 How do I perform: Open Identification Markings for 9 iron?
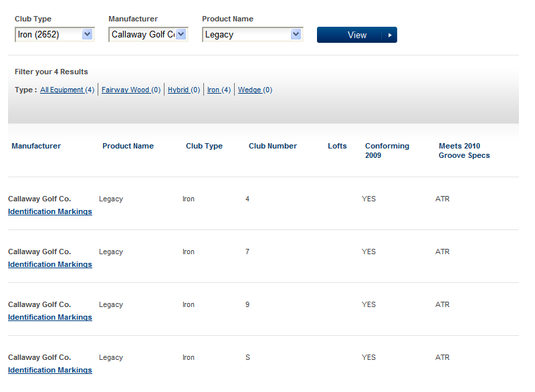click(50, 317)
